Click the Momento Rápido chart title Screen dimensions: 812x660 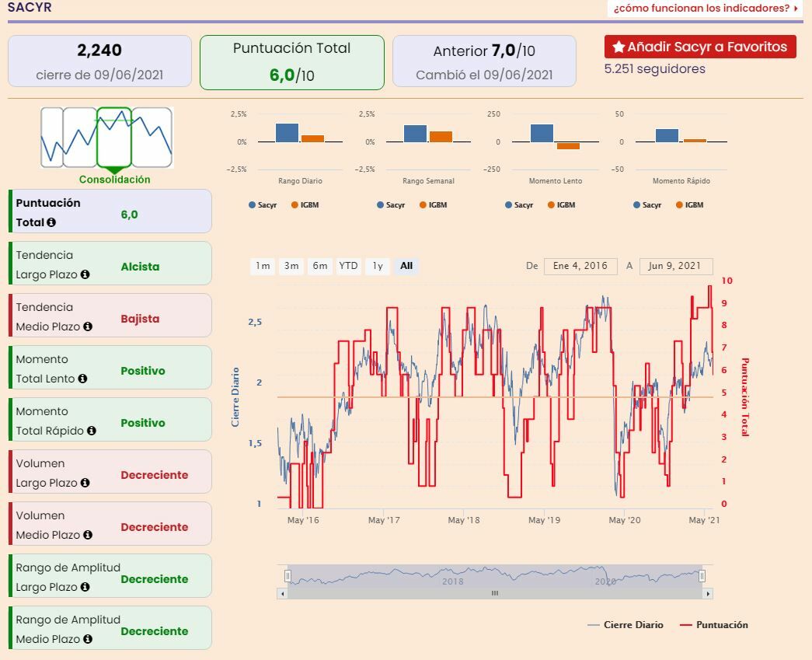681,181
